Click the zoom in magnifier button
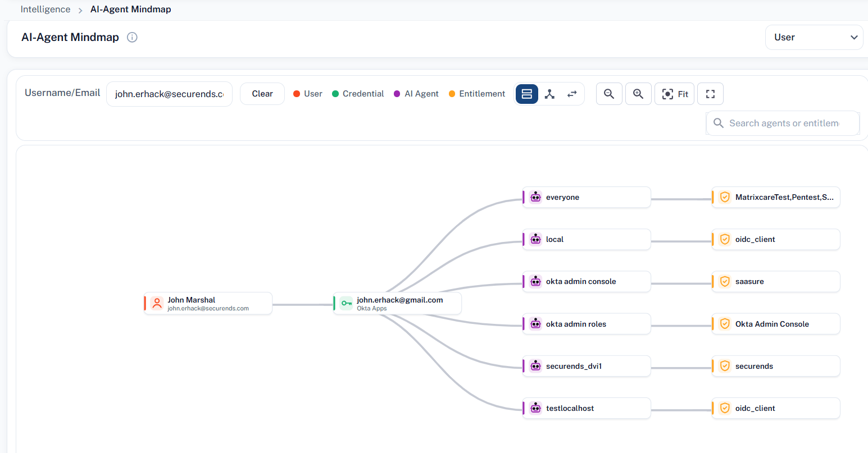Viewport: 868px width, 453px height. (x=638, y=94)
